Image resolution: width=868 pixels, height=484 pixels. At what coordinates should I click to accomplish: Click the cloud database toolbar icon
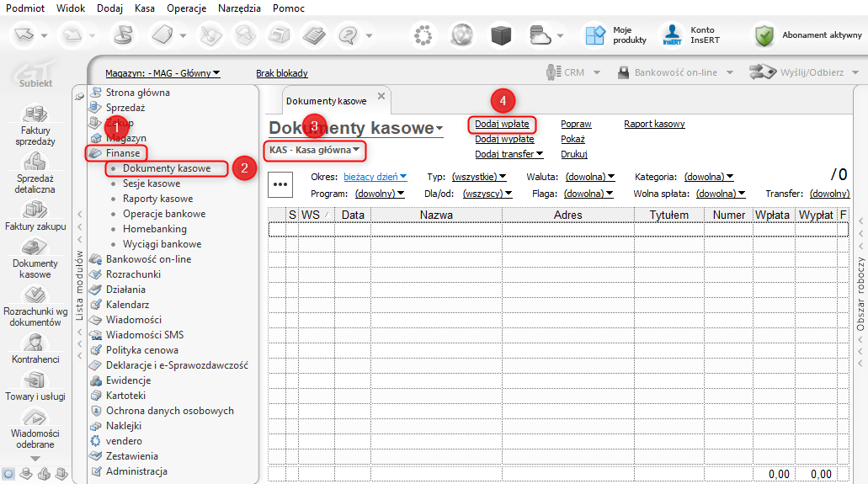(x=540, y=35)
